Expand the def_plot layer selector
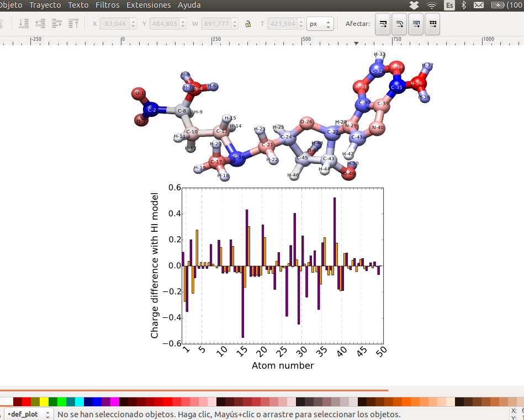524x420 pixels. pos(28,414)
